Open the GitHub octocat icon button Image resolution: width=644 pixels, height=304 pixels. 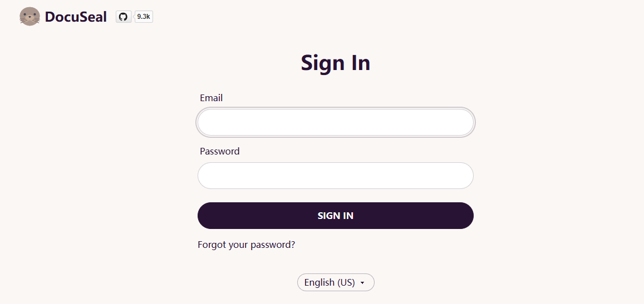(x=123, y=17)
